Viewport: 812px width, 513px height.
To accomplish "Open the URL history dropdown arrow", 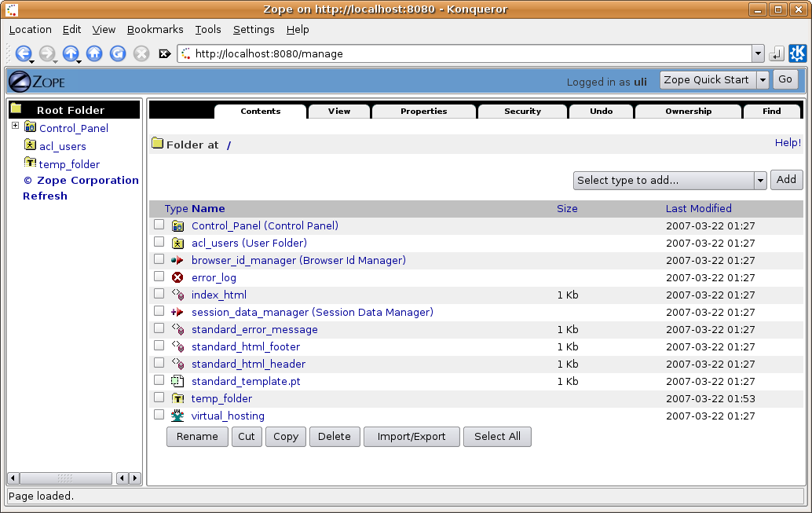I will [758, 53].
